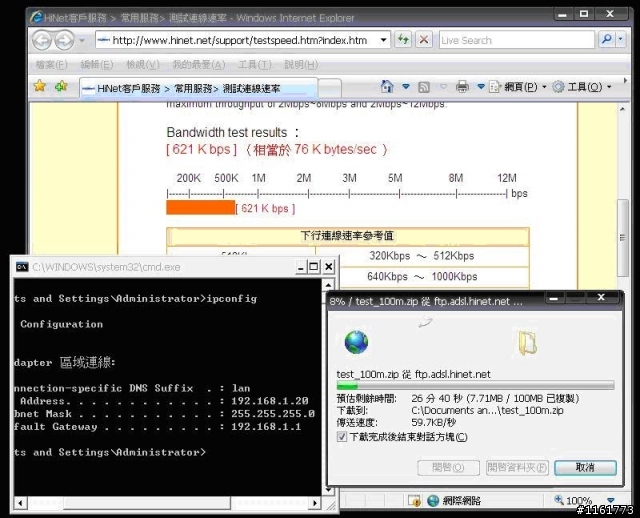
Task: Open a new blank tab
Action: click(x=329, y=89)
